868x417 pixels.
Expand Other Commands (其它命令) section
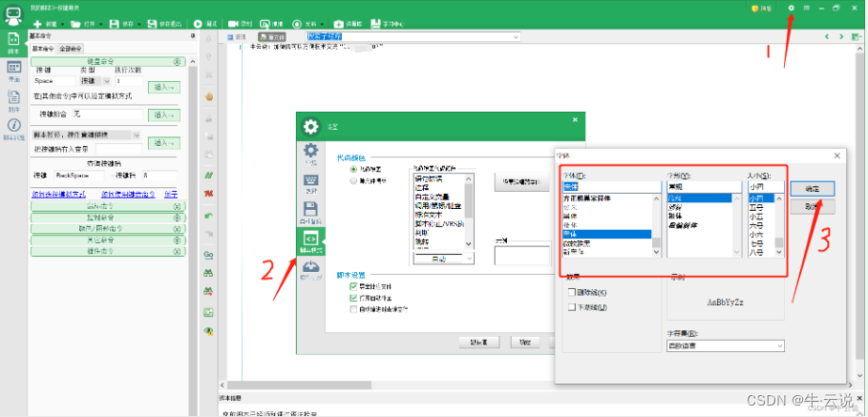coord(108,240)
